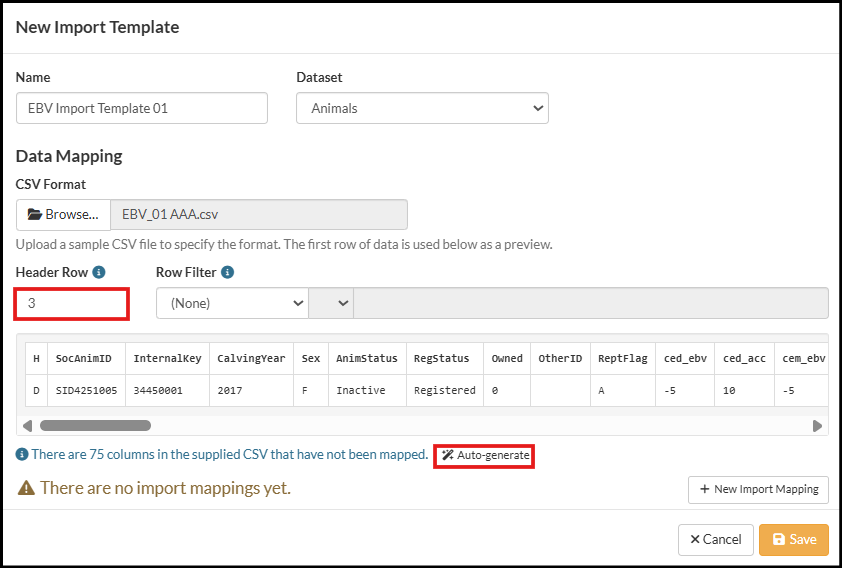Click the Row Filter value text field
The image size is (842, 568).
(x=590, y=303)
